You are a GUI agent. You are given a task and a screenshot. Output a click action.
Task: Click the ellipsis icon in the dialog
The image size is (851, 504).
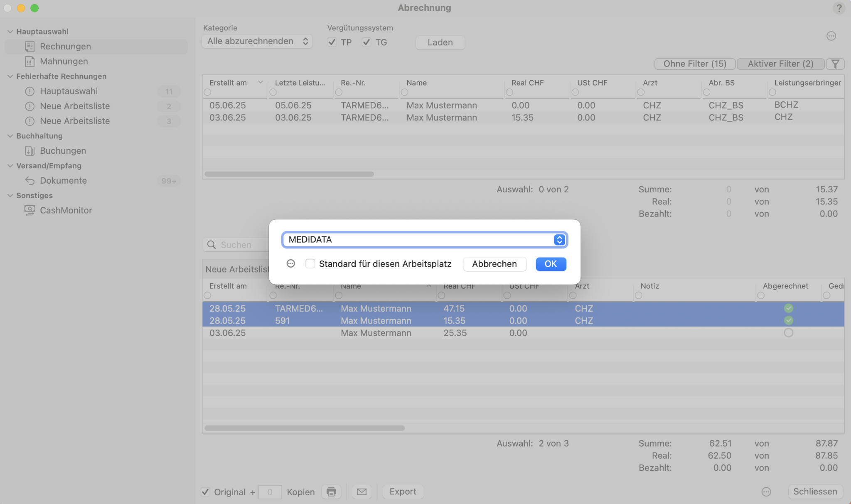pos(291,264)
